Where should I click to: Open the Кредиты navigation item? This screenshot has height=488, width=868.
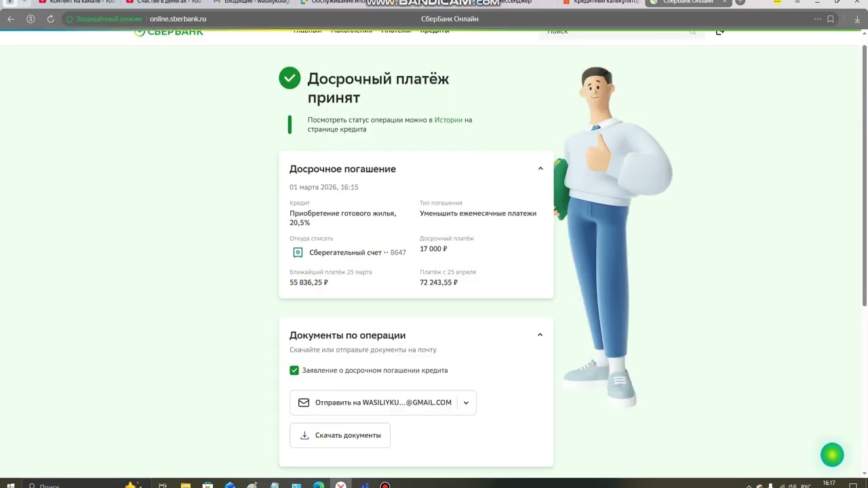(x=435, y=30)
